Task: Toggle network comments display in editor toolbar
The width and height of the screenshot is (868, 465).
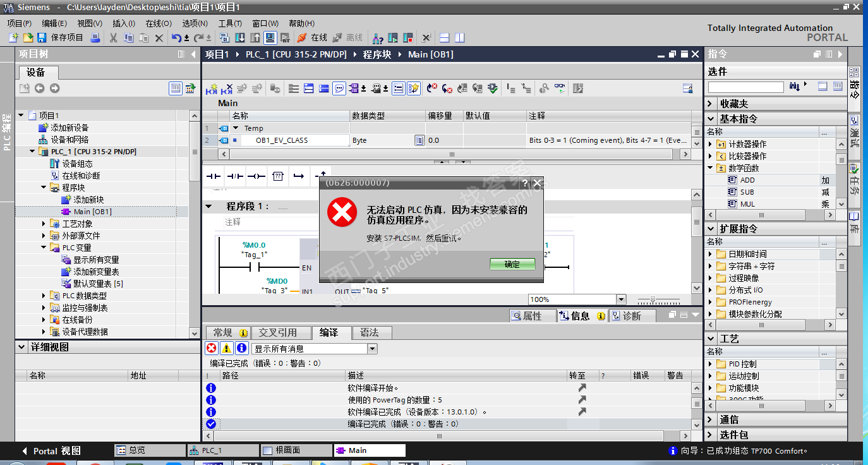Action: tap(339, 88)
